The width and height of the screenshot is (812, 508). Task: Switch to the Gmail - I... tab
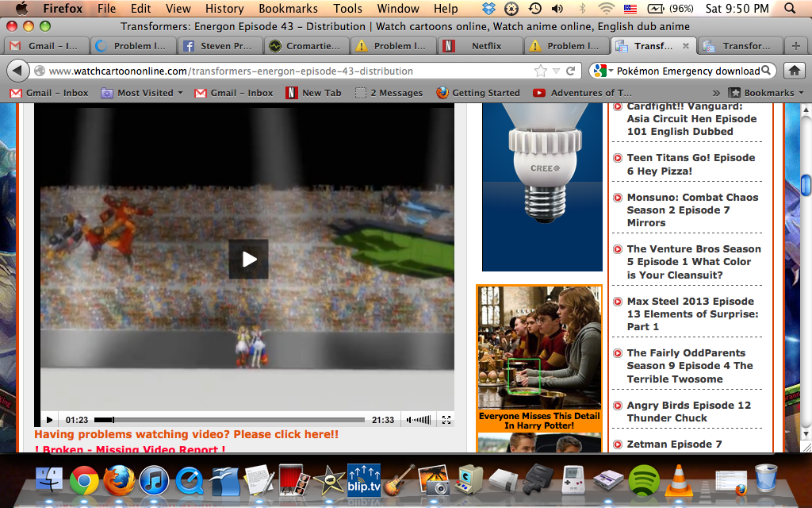46,45
